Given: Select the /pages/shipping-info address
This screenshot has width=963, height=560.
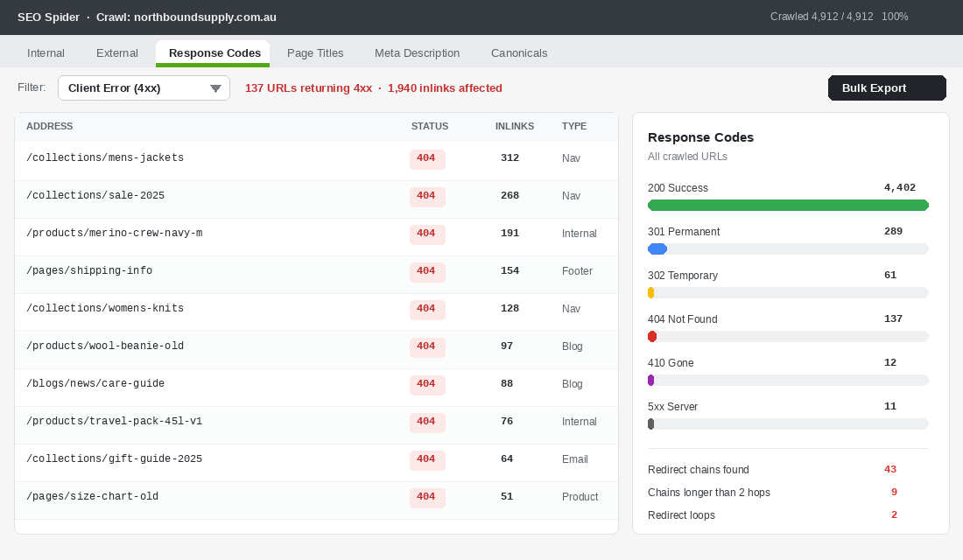Looking at the screenshot, I should pyautogui.click(x=89, y=270).
